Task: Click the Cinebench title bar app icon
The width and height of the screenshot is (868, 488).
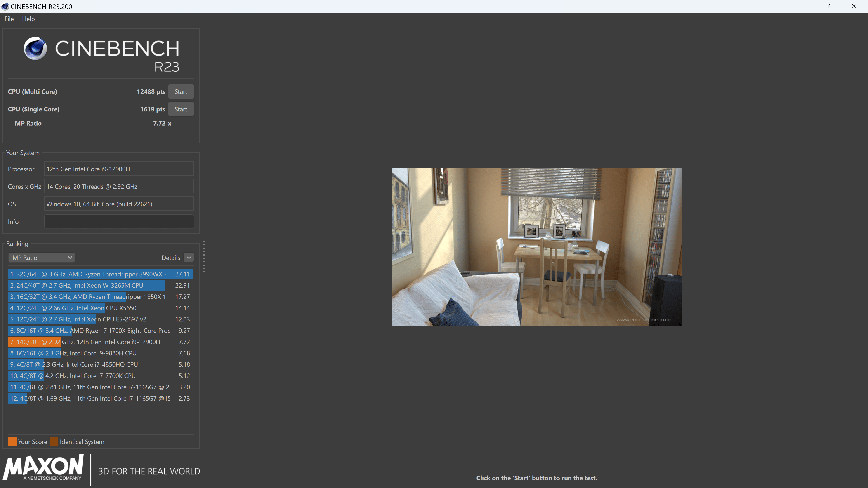Action: (5, 6)
